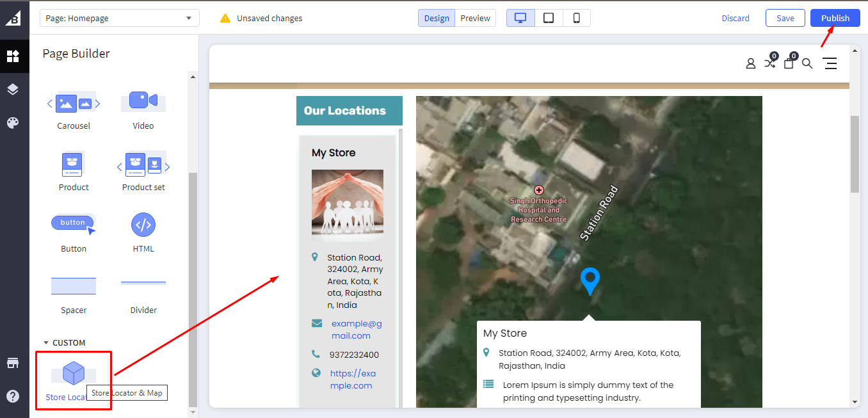This screenshot has width=868, height=418.
Task: Open the Layers panel icon
Action: coord(13,90)
